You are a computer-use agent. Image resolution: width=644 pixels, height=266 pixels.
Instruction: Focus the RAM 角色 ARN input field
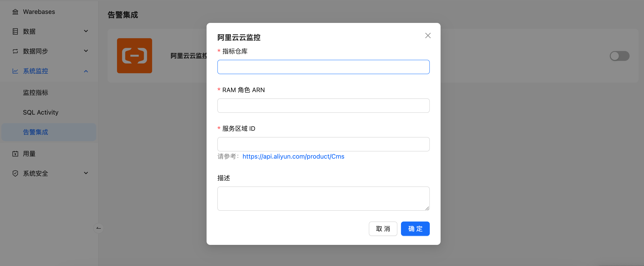[323, 106]
